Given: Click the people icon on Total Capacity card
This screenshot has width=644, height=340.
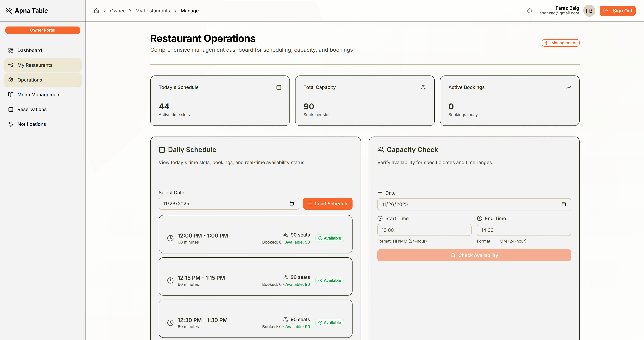Looking at the screenshot, I should [x=423, y=87].
